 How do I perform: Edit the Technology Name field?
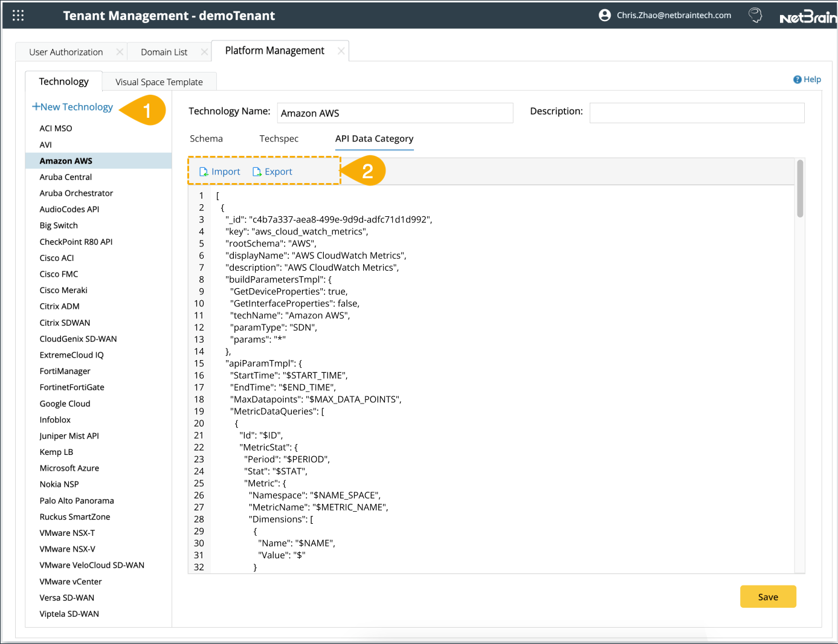pos(395,113)
